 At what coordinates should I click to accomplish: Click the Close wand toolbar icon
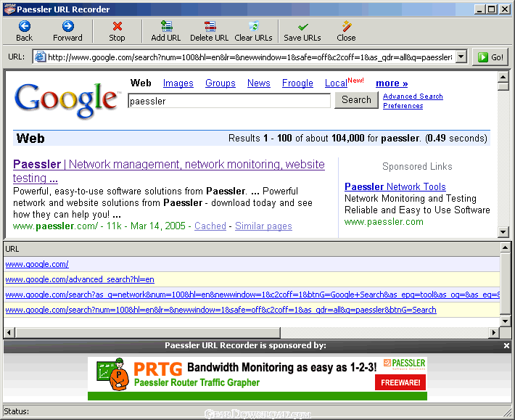347,26
